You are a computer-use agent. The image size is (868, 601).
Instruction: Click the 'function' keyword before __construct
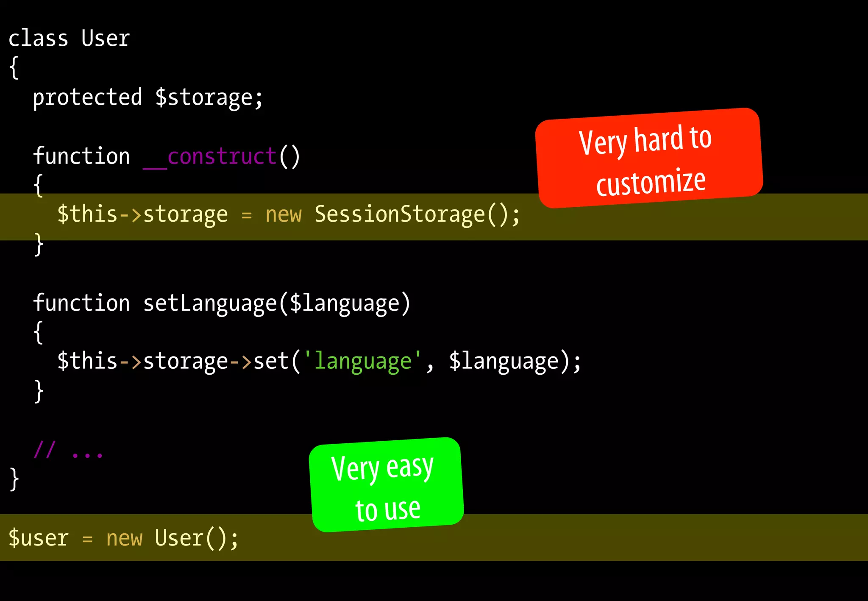[x=81, y=157]
